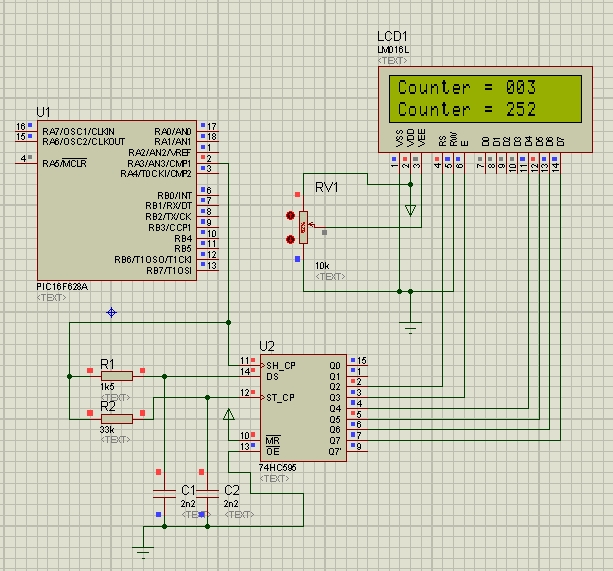Select the PIC16F628A microcontroller U1
This screenshot has width=613, height=571.
115,200
